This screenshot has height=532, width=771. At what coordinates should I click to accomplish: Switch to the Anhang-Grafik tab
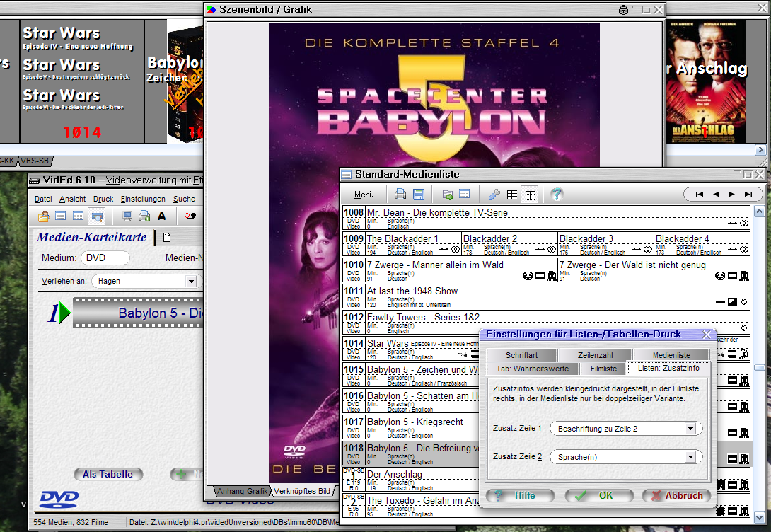coord(243,491)
